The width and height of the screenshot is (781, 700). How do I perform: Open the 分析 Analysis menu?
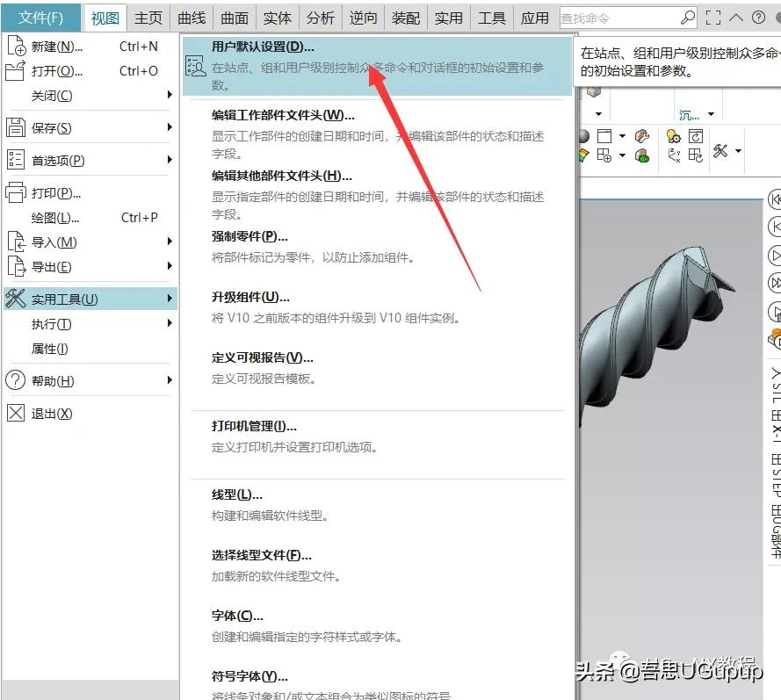tap(322, 16)
